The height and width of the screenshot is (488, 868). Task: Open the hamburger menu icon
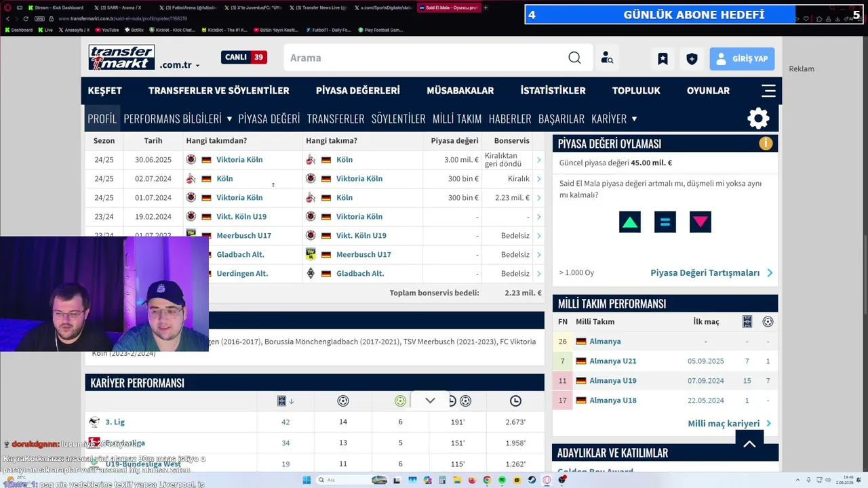pos(768,90)
